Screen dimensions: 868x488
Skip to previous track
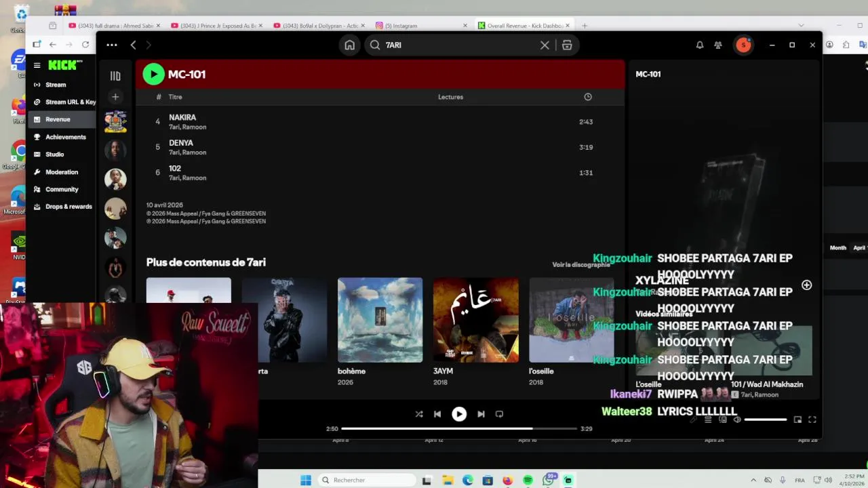tap(437, 413)
